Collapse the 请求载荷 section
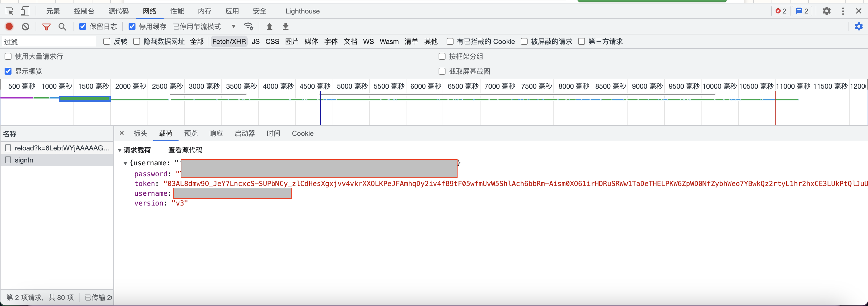 tap(120, 150)
